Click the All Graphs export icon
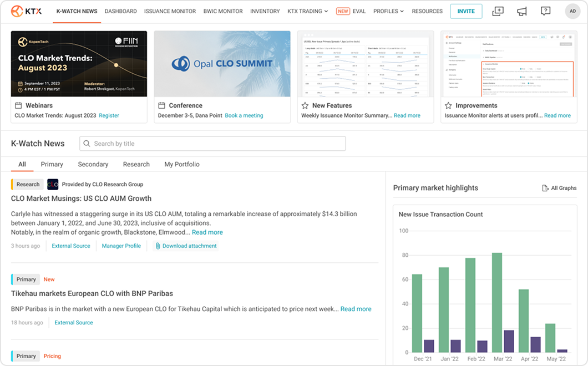The image size is (588, 366). tap(545, 188)
